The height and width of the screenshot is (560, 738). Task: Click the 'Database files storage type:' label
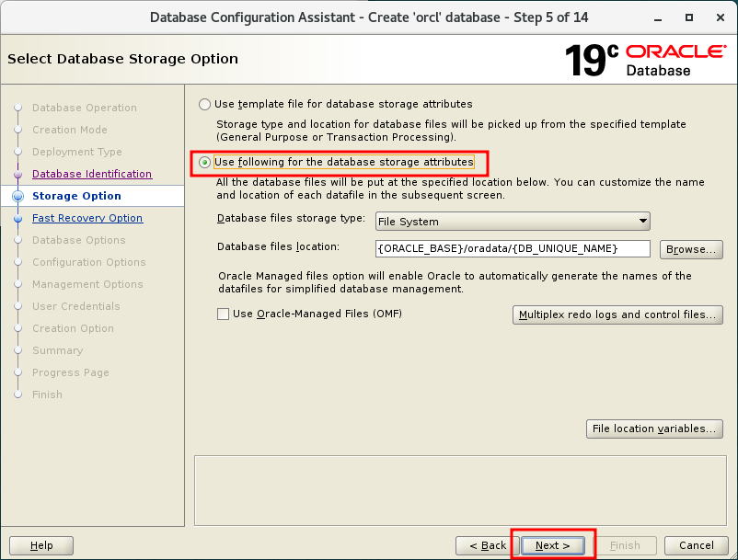pos(291,218)
